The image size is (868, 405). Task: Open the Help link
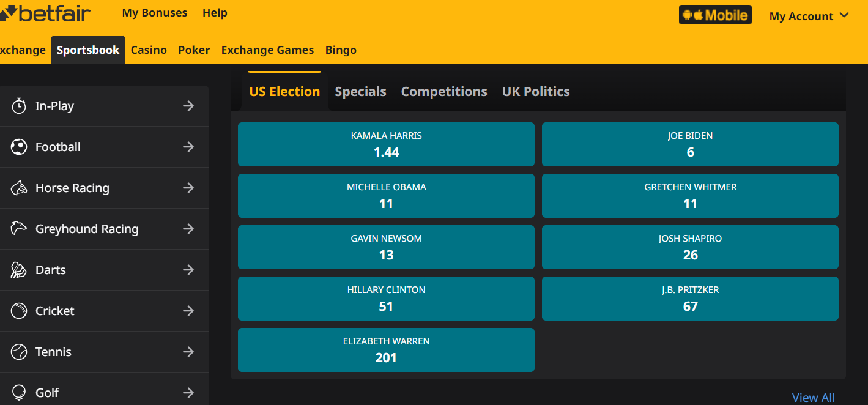point(215,13)
